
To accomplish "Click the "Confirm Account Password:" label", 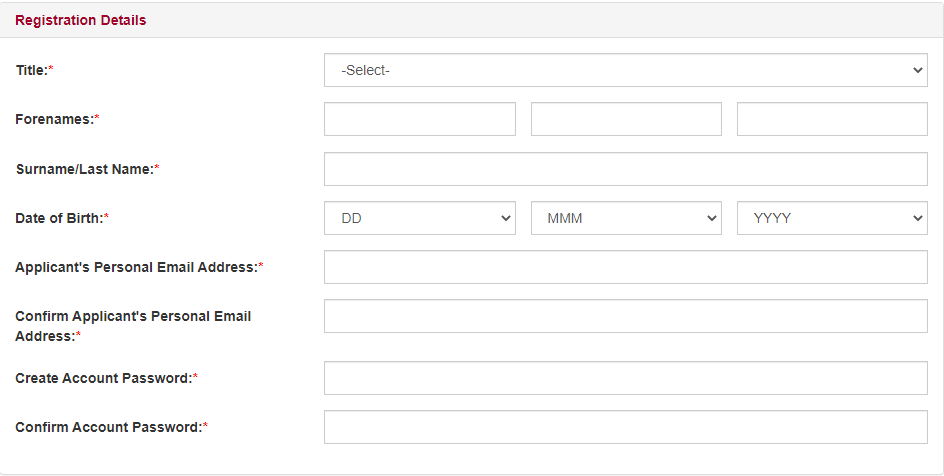I will (109, 427).
